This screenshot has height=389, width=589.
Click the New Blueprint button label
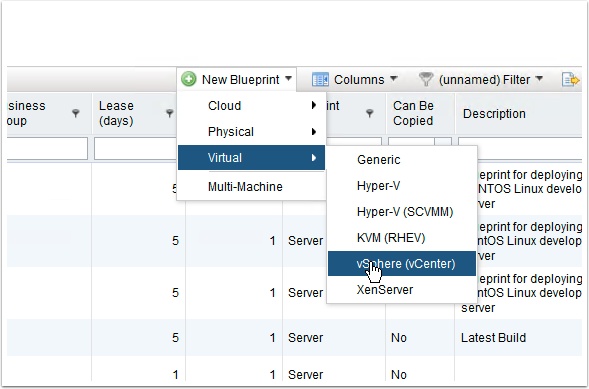click(x=241, y=80)
